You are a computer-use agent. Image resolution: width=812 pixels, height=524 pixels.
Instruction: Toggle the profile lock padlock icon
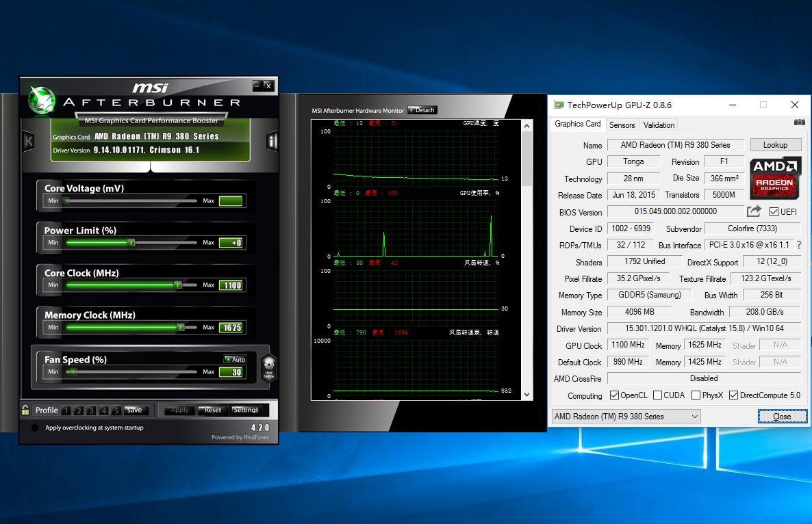[25, 410]
